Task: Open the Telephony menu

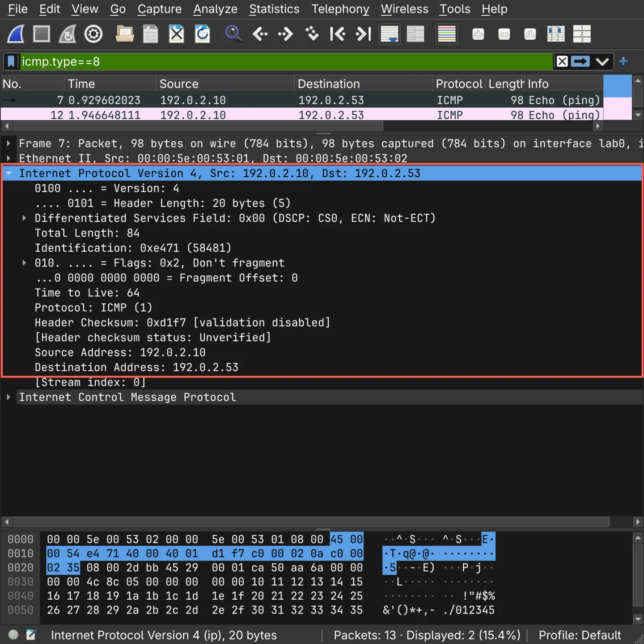Action: (x=340, y=9)
